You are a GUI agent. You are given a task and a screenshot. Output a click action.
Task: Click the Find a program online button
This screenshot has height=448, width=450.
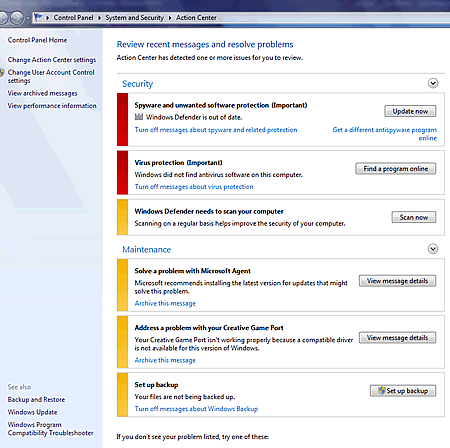[395, 168]
